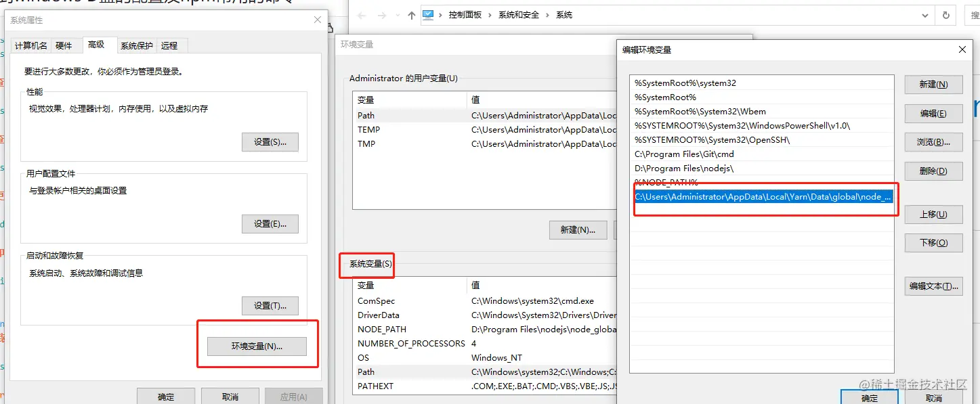Click 新建(N) in 编辑环境变量 dialog

933,85
